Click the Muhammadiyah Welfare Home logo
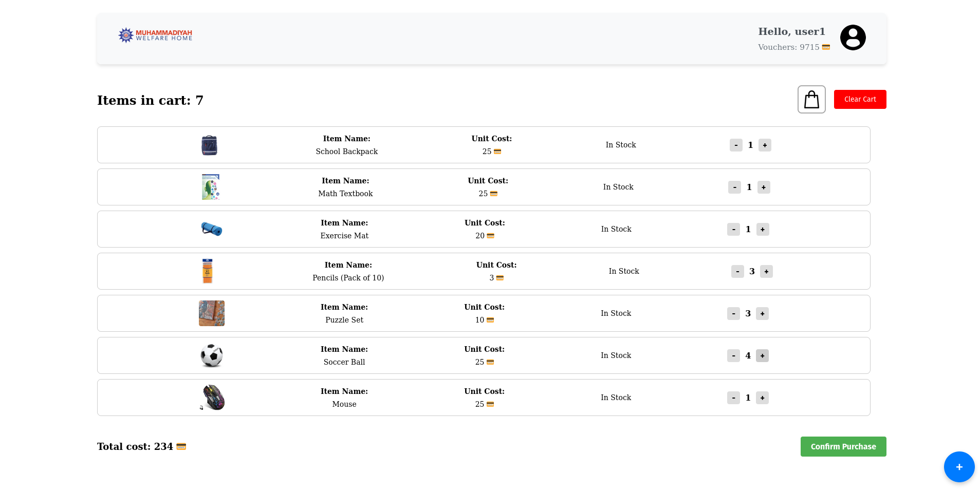 (x=155, y=35)
